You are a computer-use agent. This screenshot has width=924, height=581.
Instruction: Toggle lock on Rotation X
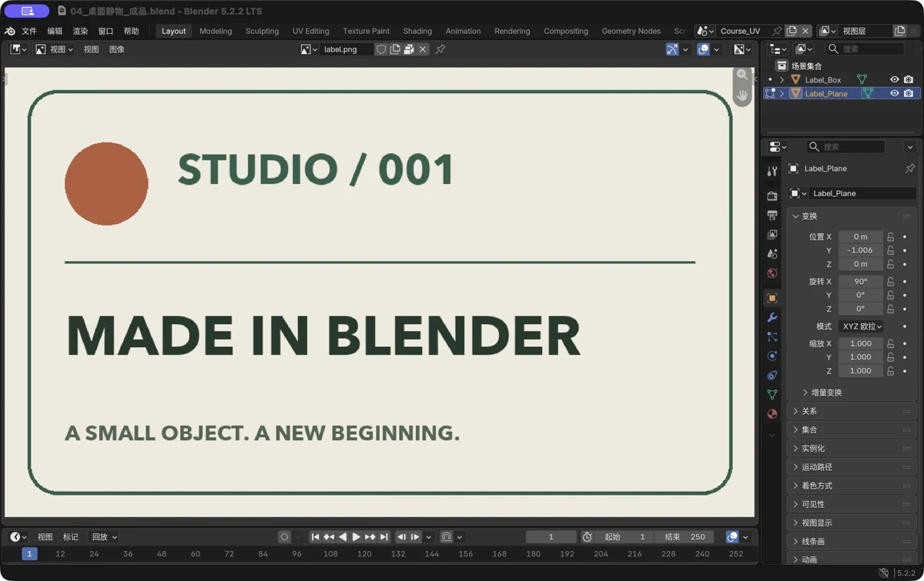891,282
